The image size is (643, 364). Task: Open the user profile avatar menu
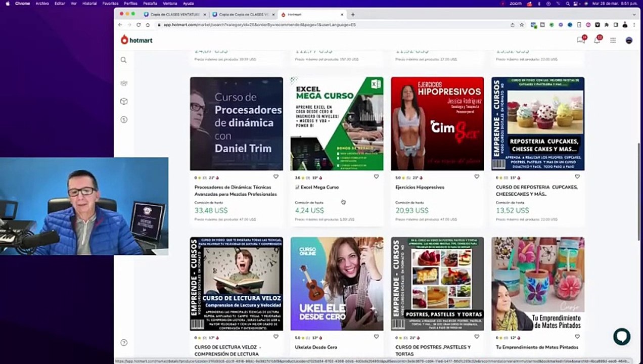click(629, 40)
